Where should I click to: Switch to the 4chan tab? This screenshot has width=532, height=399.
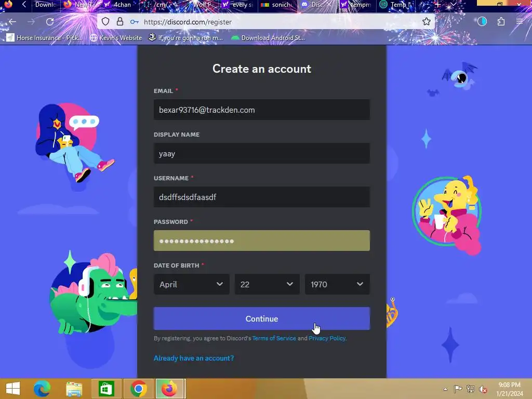pos(118,5)
